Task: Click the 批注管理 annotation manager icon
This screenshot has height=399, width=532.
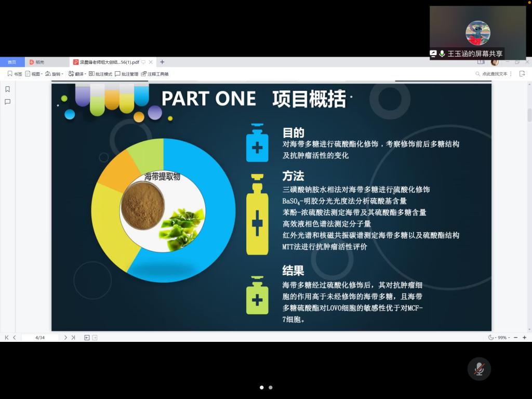Action: tap(127, 74)
